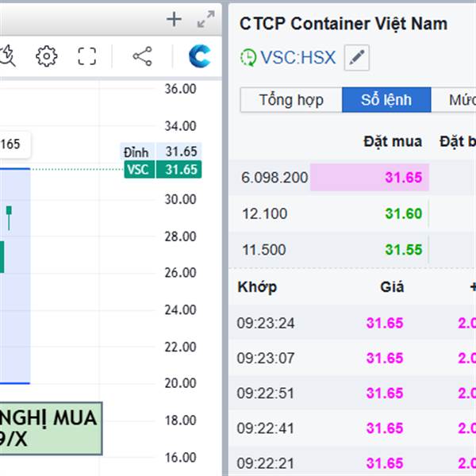Click the CTCP Container Việt Nam title
This screenshot has width=476, height=476.
tap(344, 24)
